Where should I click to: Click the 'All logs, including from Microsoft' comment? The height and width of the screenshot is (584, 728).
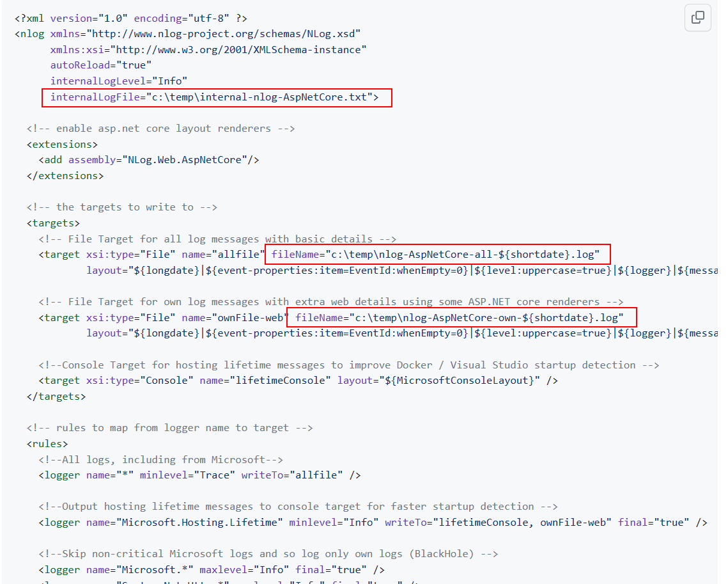click(x=161, y=459)
